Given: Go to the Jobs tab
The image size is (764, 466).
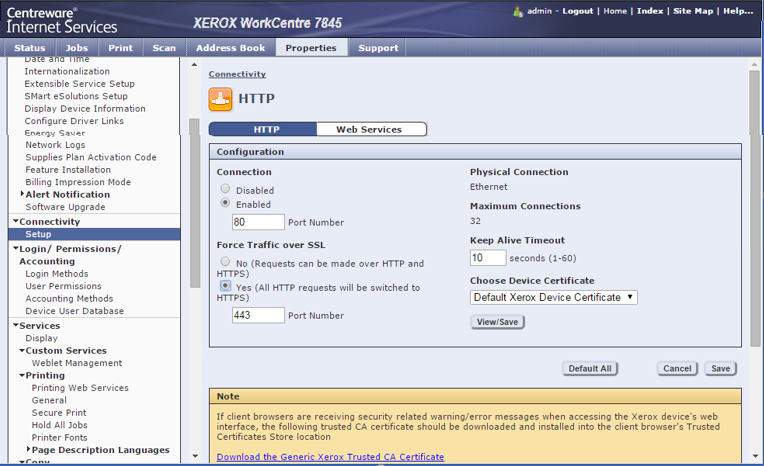Looking at the screenshot, I should 77,47.
